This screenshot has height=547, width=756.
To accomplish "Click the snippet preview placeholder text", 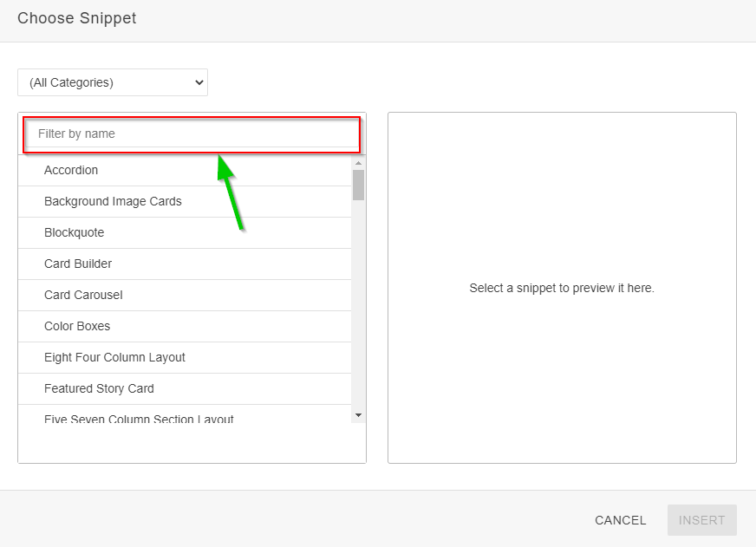I will (x=562, y=288).
